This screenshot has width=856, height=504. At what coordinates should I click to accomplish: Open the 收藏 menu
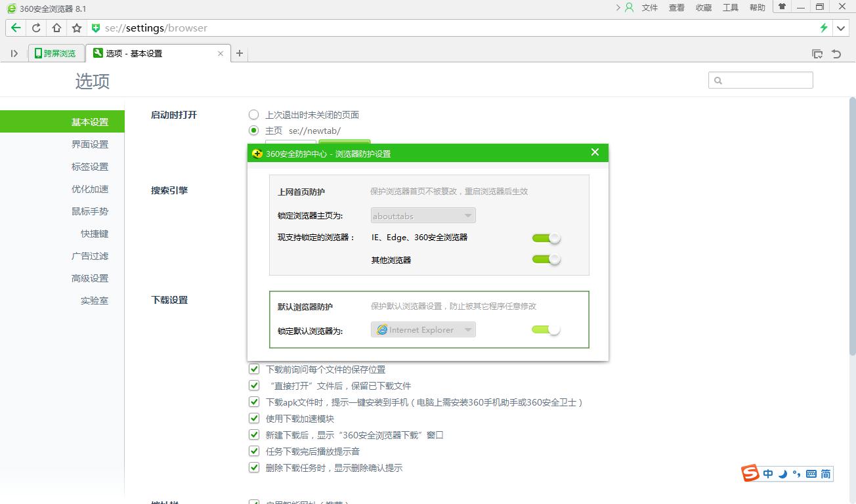704,8
